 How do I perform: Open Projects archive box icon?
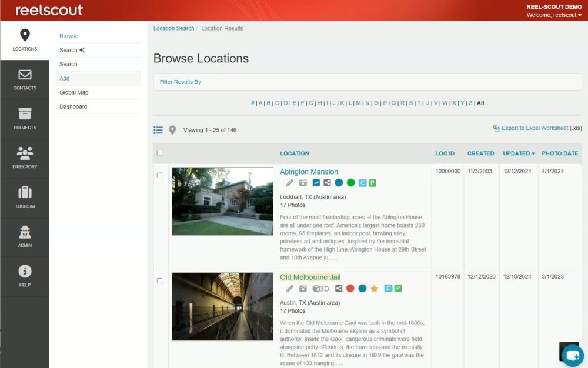[x=25, y=114]
